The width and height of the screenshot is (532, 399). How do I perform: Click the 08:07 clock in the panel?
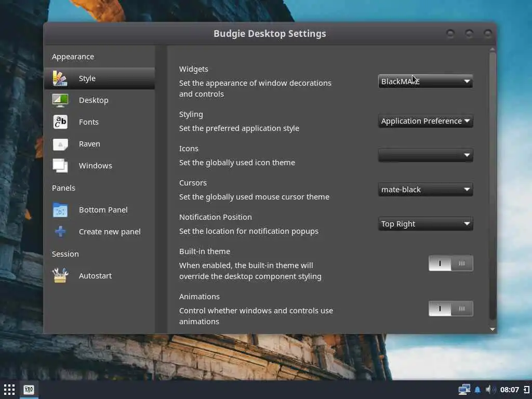click(x=510, y=390)
